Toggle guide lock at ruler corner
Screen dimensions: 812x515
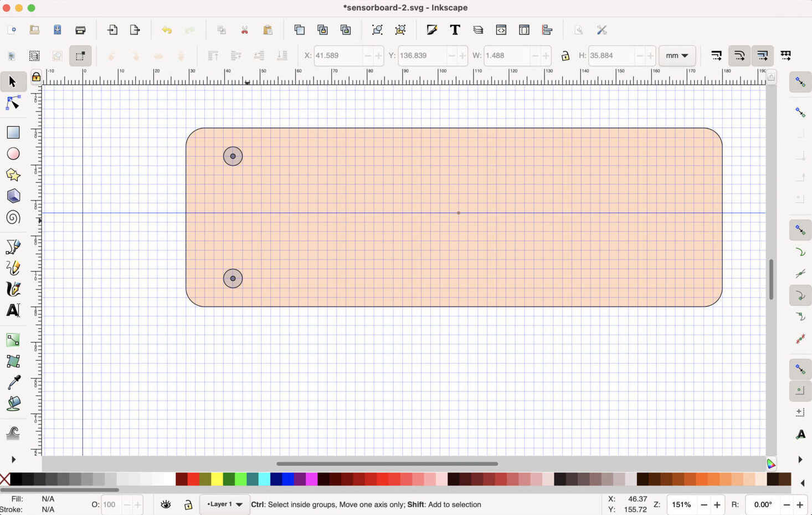click(x=36, y=77)
